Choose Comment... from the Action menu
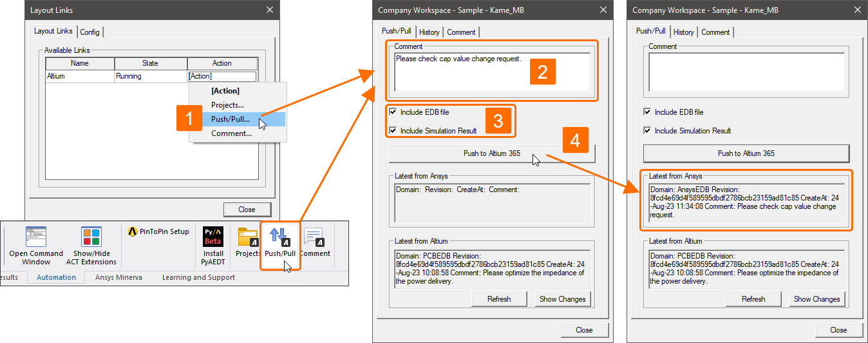868x343 pixels. (x=231, y=133)
